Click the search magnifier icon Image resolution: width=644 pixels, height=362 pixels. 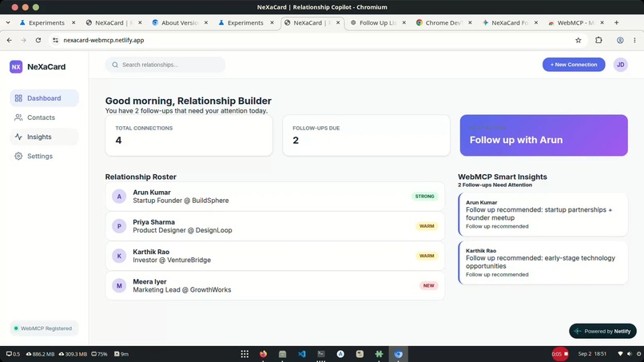(x=115, y=65)
